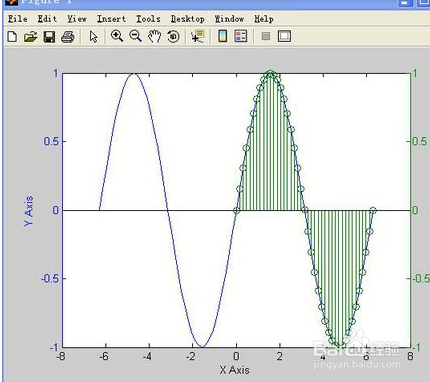Open a file with the folder icon

[31, 36]
